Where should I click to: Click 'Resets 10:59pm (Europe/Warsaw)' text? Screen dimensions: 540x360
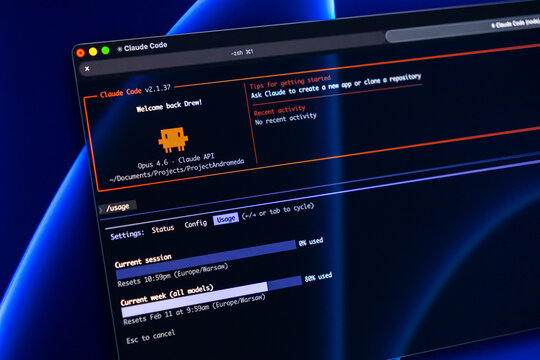(173, 275)
